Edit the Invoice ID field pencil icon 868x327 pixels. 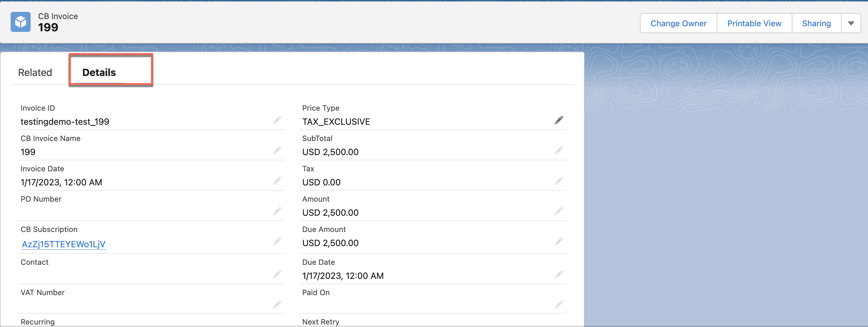point(277,120)
